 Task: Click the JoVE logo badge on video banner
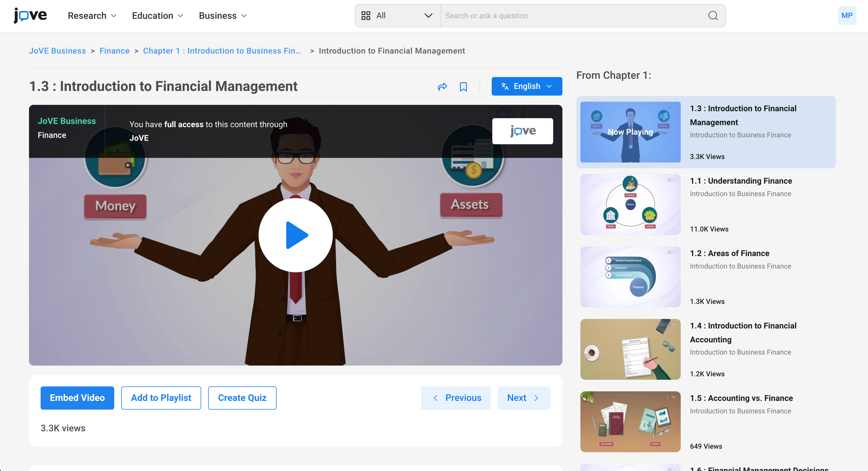[522, 131]
